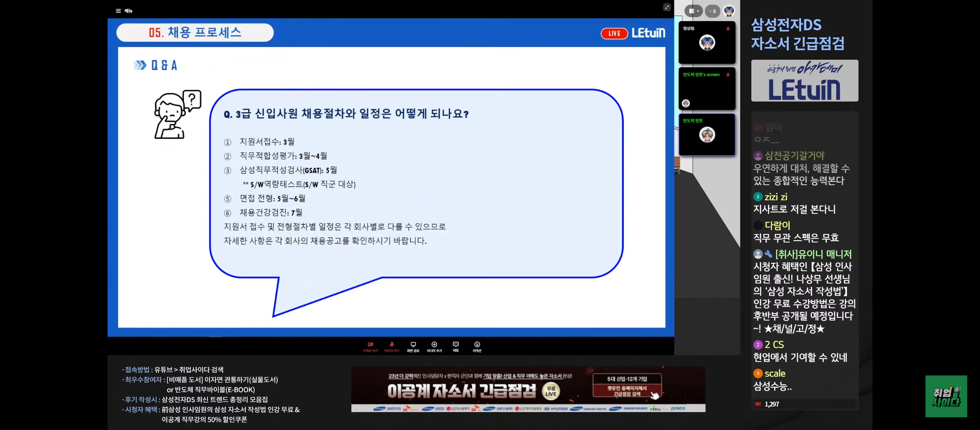
Task: Show the 2 online participants list
Action: click(x=712, y=11)
